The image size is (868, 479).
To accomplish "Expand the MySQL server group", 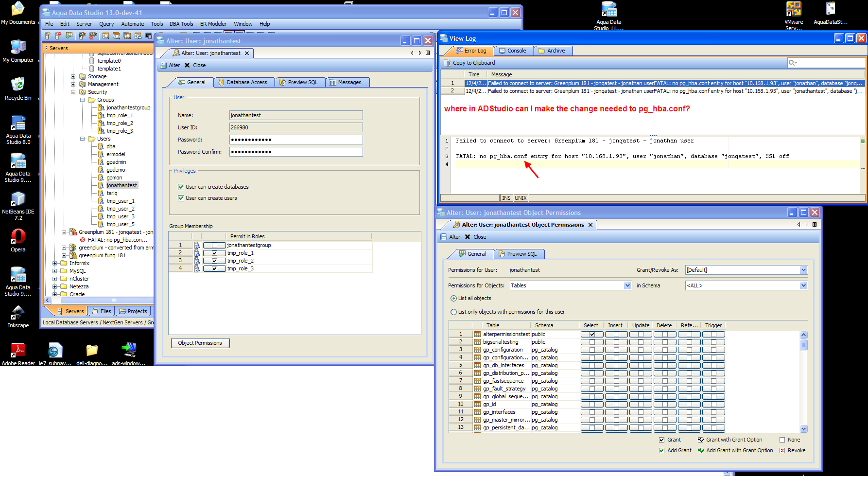I will [x=55, y=271].
